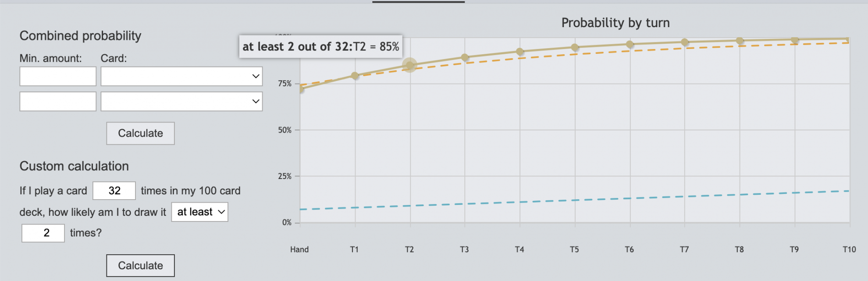Click the T6 data point marker
868x281 pixels.
click(630, 44)
